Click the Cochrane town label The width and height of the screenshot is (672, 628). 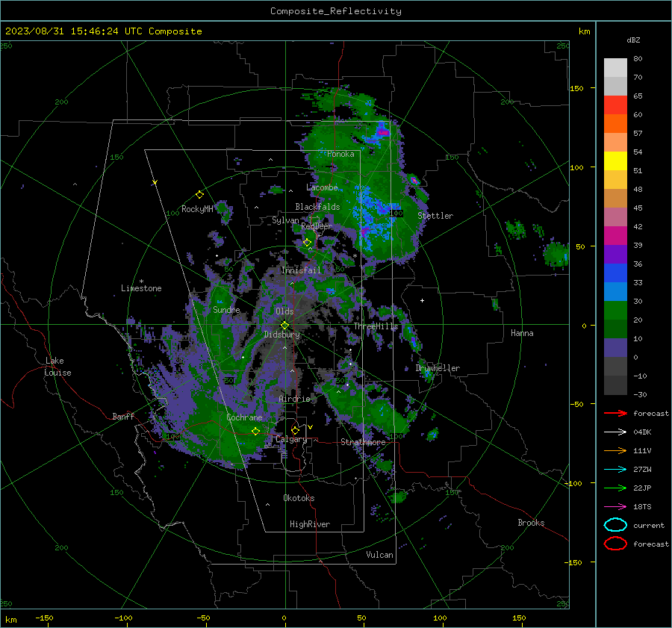(x=244, y=417)
